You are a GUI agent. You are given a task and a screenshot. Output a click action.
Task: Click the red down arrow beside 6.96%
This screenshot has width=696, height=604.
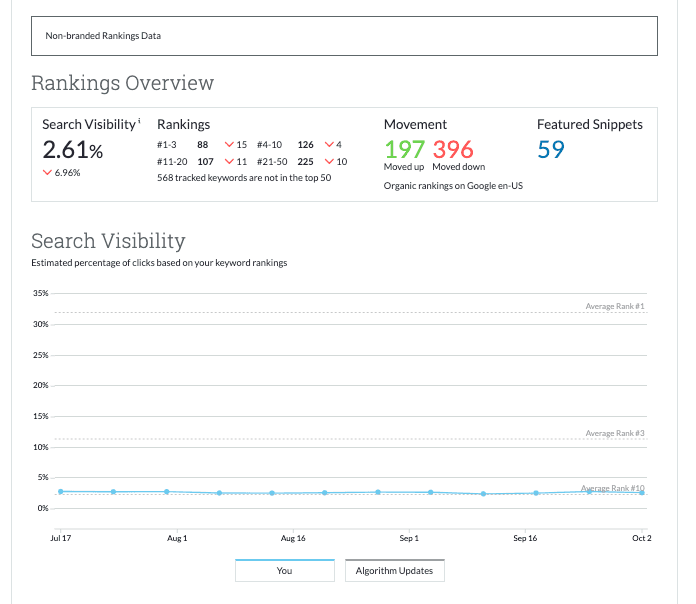tap(46, 172)
